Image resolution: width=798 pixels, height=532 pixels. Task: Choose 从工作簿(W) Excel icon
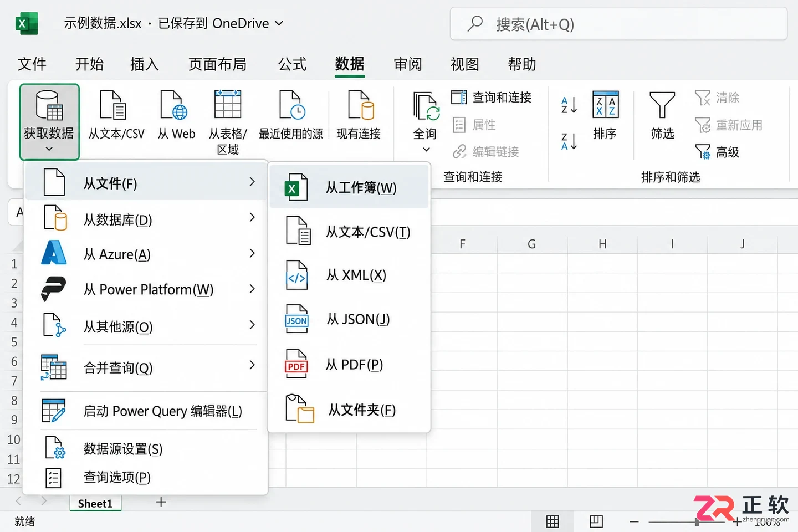(296, 188)
